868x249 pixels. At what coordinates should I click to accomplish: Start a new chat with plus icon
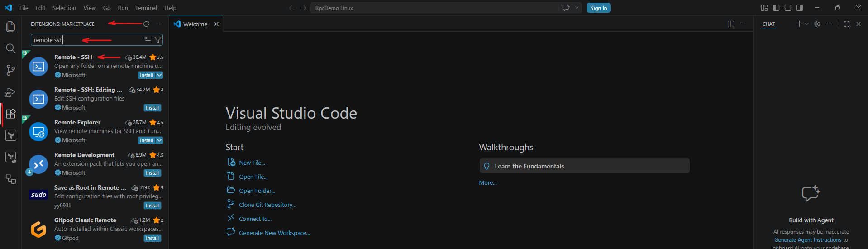tap(799, 24)
